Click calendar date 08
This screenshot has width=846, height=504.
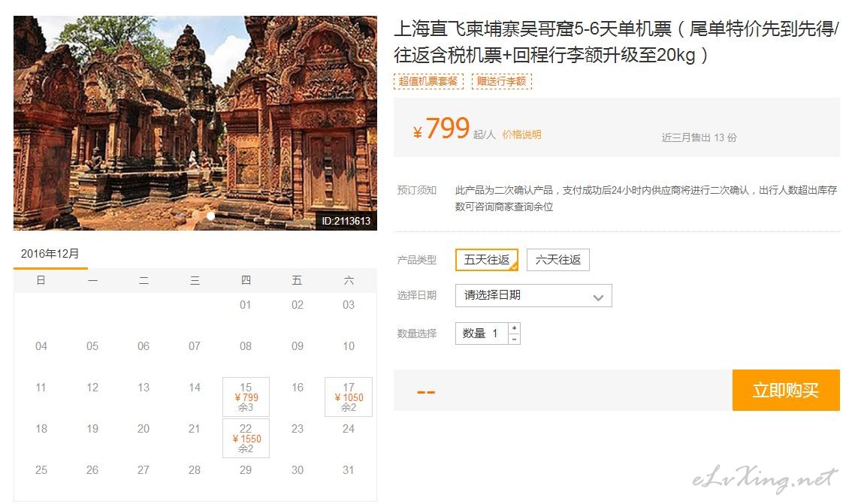(x=246, y=346)
